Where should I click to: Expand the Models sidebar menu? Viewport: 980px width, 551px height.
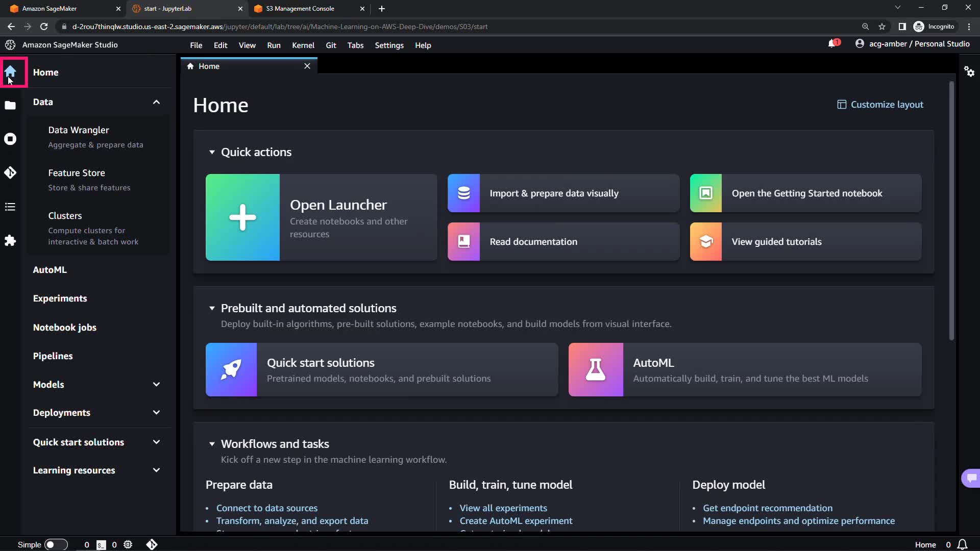(x=156, y=384)
